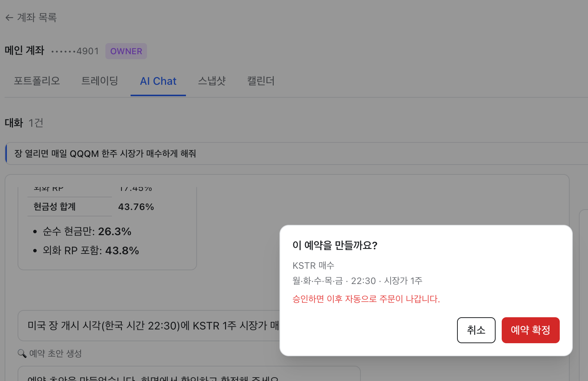Click the KSTR 매수 text in the dialog
Image resolution: width=588 pixels, height=381 pixels.
point(313,265)
